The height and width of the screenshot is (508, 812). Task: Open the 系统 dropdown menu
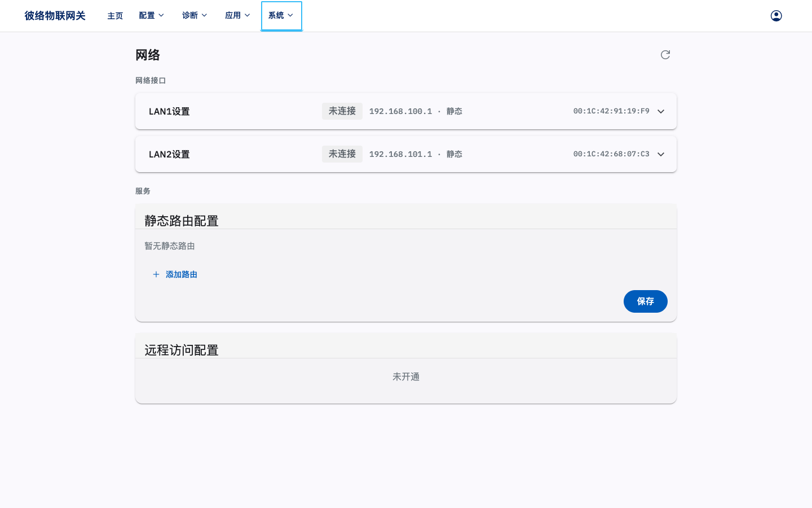(281, 16)
